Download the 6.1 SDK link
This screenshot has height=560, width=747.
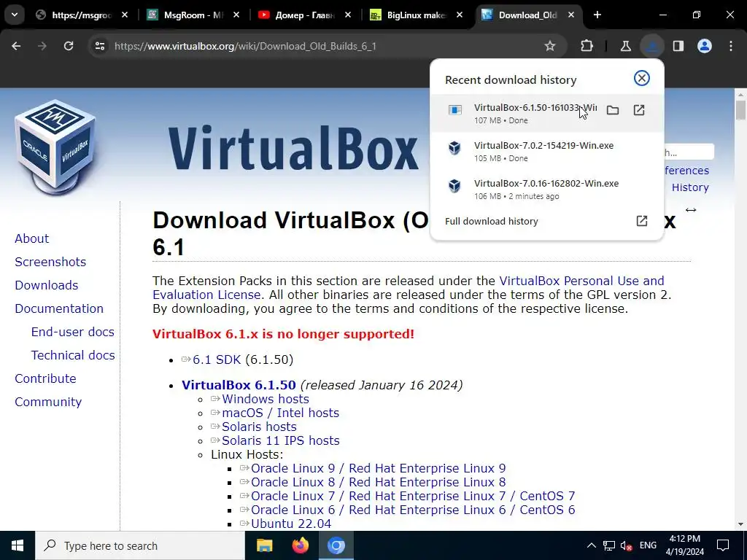tap(216, 359)
